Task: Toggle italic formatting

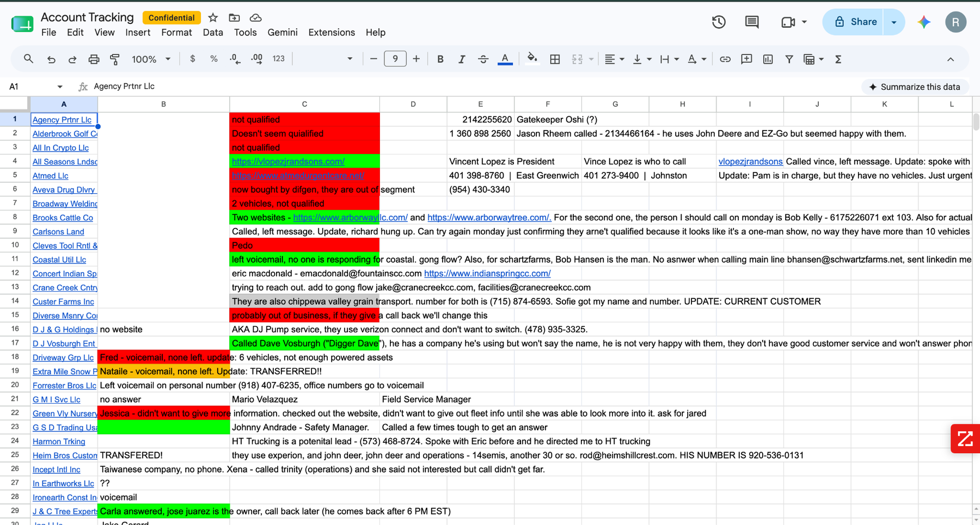Action: tap(461, 59)
